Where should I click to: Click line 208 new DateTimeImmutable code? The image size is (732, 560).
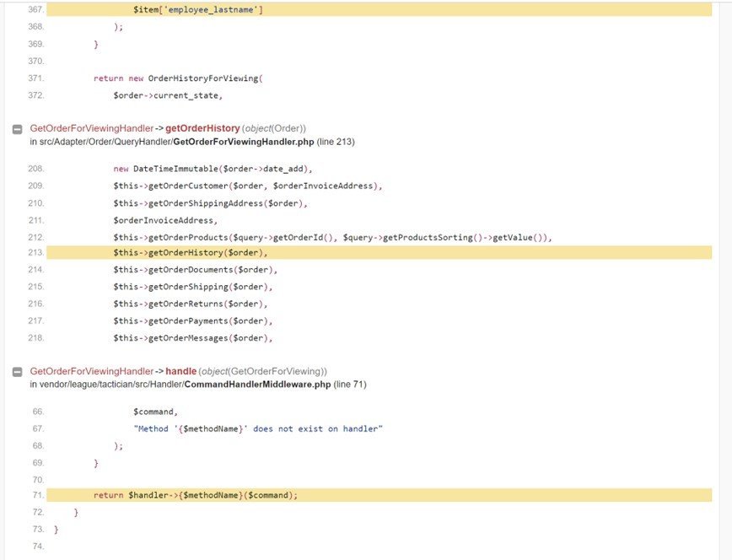click(x=213, y=169)
